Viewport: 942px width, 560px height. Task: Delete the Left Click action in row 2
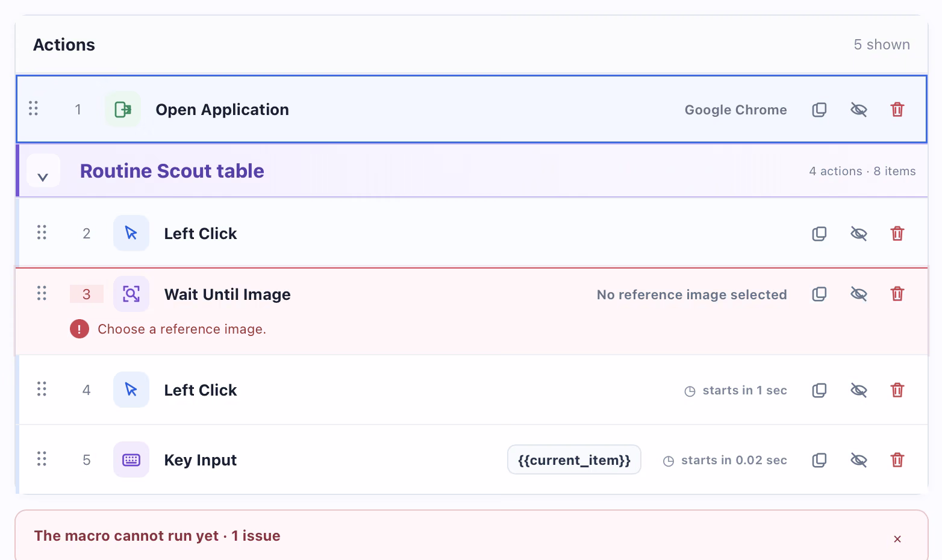(897, 234)
